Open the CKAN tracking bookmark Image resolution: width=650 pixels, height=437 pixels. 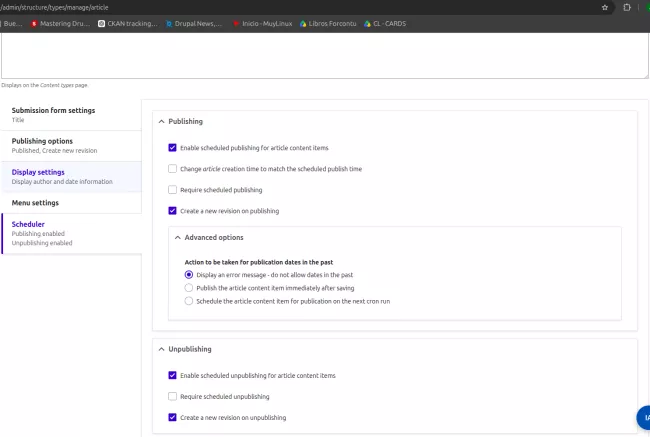click(x=128, y=24)
